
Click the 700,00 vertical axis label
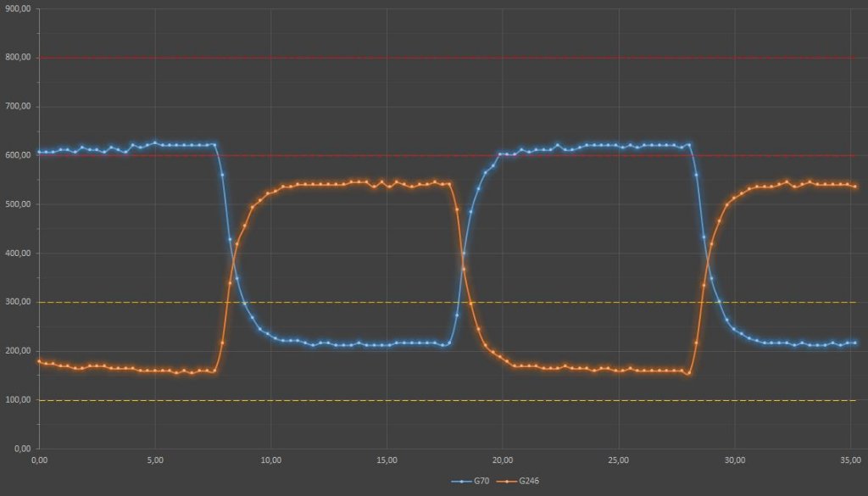[18, 107]
